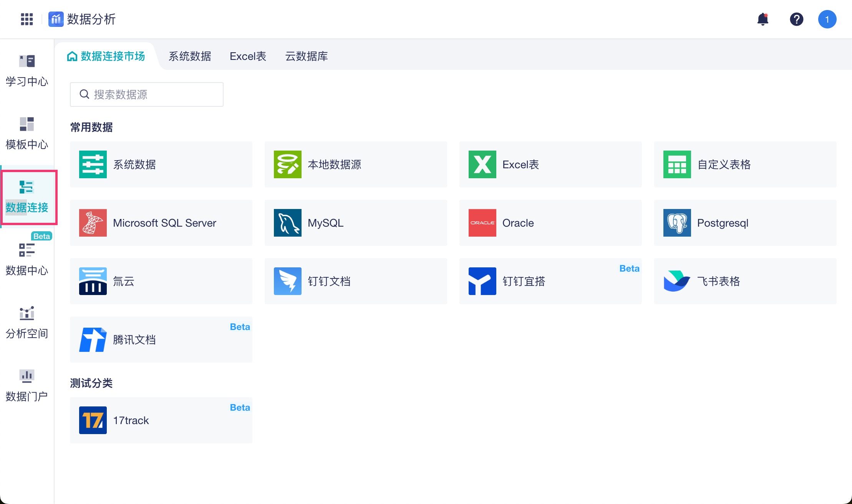
Task: Open 数据中心 Beta in sidebar
Action: pyautogui.click(x=27, y=260)
